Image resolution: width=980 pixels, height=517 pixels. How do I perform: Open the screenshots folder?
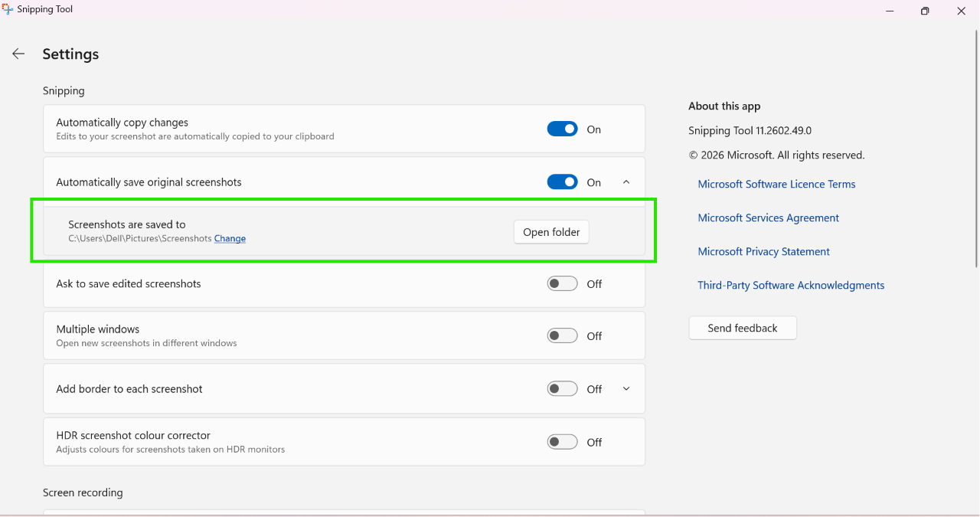point(551,232)
